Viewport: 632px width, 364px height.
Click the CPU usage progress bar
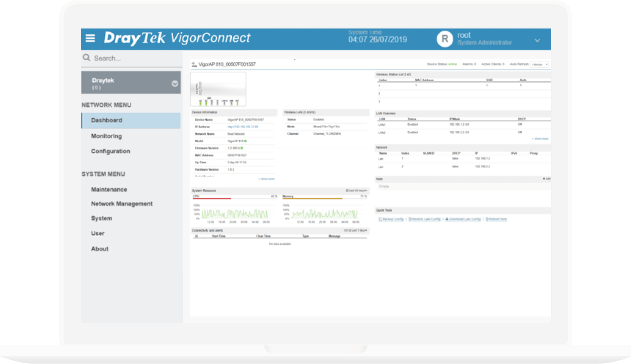[x=235, y=199]
